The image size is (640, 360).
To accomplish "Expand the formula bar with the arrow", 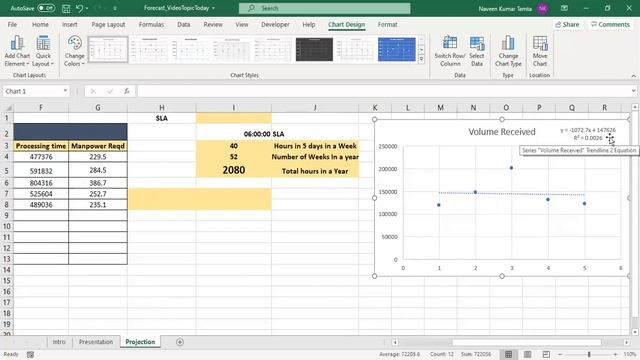I will pos(633,91).
